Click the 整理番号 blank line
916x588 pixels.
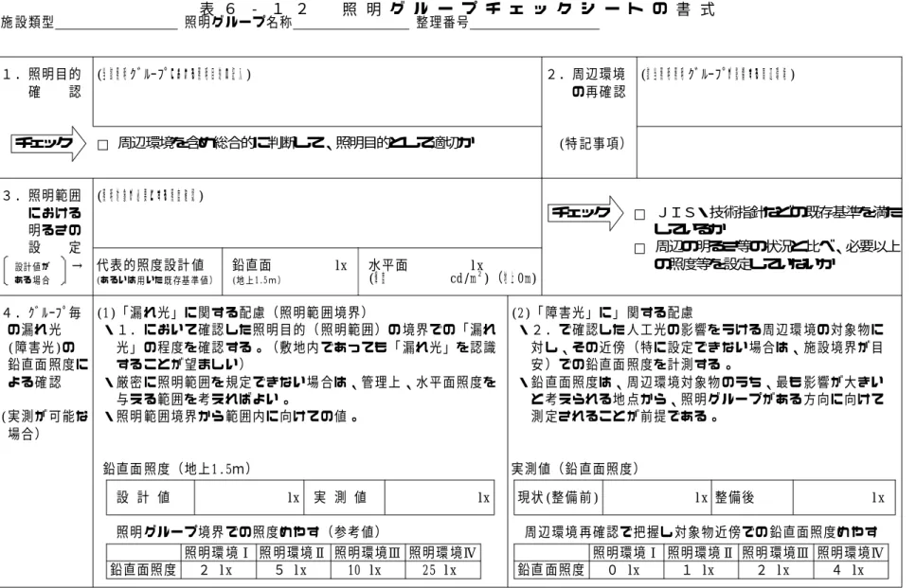pos(534,24)
